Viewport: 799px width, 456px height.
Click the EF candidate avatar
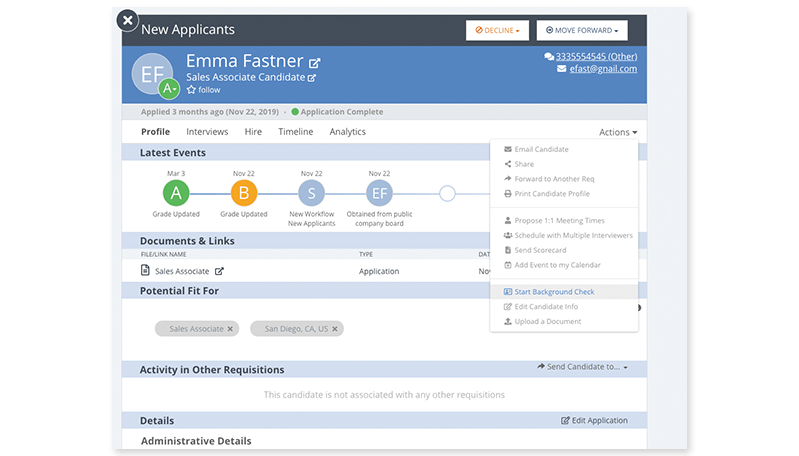[151, 73]
